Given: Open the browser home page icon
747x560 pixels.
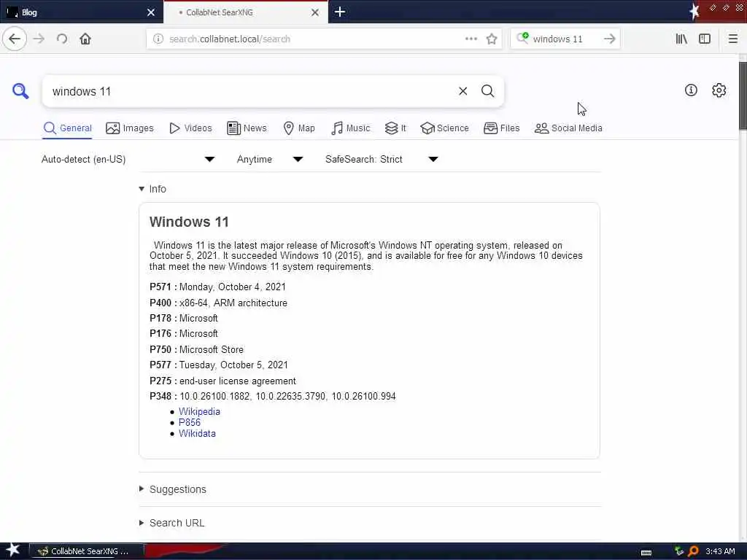Looking at the screenshot, I should click(x=85, y=39).
